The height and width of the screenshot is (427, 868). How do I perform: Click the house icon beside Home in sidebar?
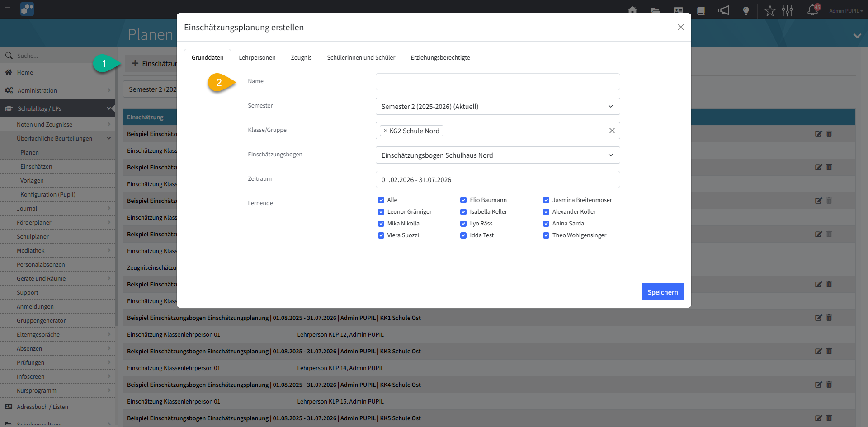(9, 72)
